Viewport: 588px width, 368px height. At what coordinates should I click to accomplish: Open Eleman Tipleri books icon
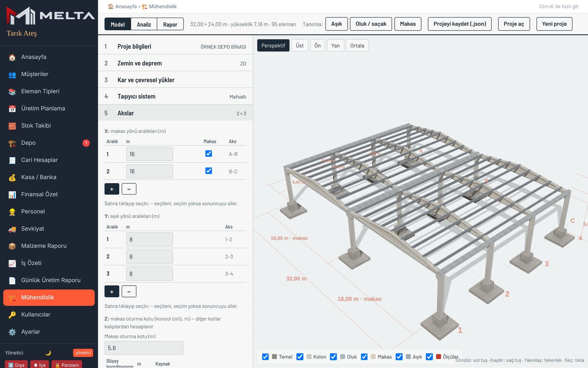click(x=12, y=91)
